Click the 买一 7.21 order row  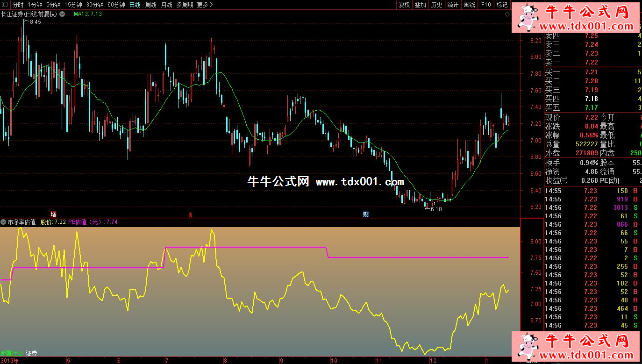click(593, 72)
